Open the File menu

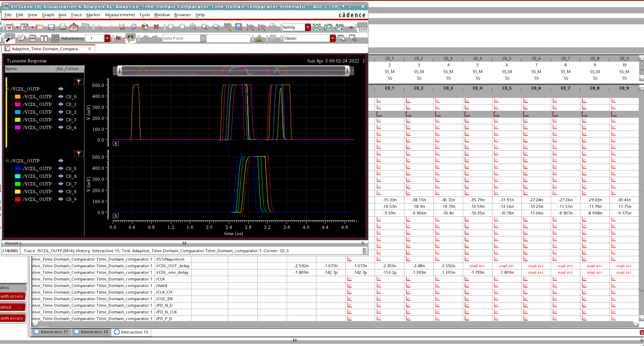point(8,15)
